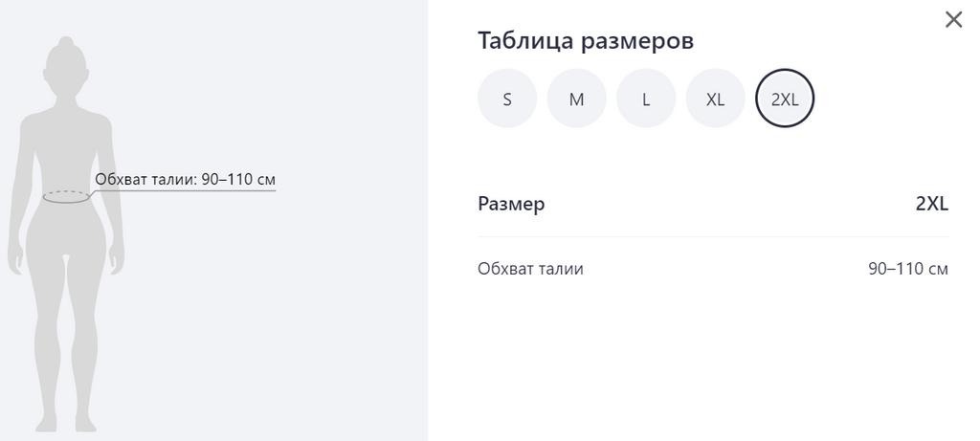This screenshot has width=980, height=441.
Task: Click the selected 2XL size circle
Action: [x=785, y=99]
